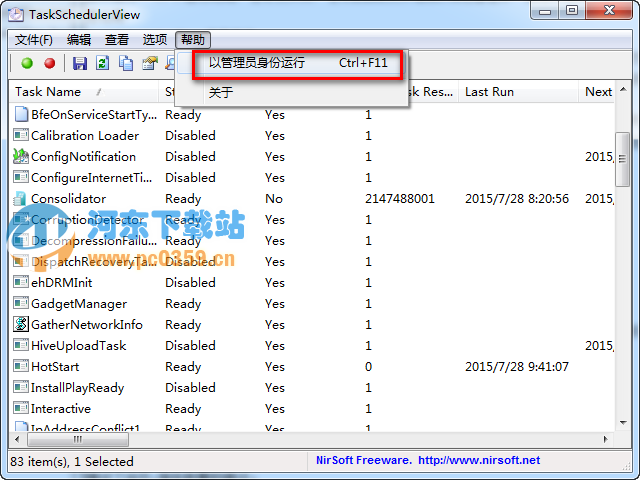Sort by the Next column header
Image resolution: width=640 pixels, height=480 pixels.
[596, 91]
